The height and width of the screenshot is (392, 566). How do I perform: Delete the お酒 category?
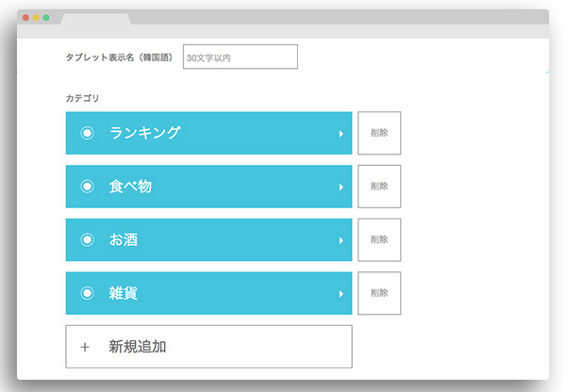pos(379,239)
